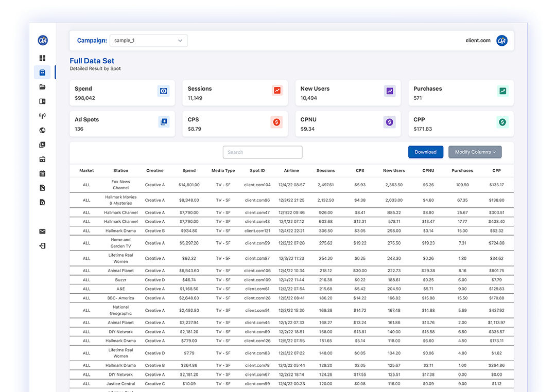Click the report document chart sidebar icon
The height and width of the screenshot is (392, 556).
point(42,188)
